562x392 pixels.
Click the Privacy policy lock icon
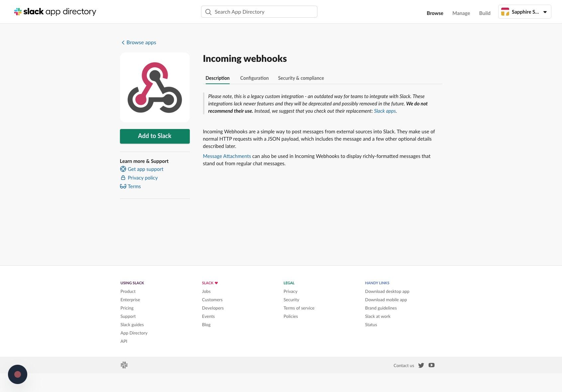[x=123, y=178]
